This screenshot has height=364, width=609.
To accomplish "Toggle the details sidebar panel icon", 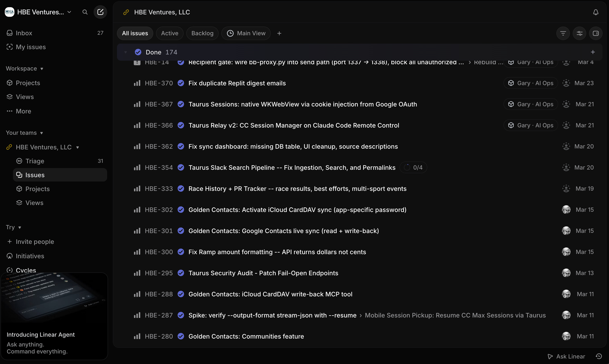I will click(596, 33).
